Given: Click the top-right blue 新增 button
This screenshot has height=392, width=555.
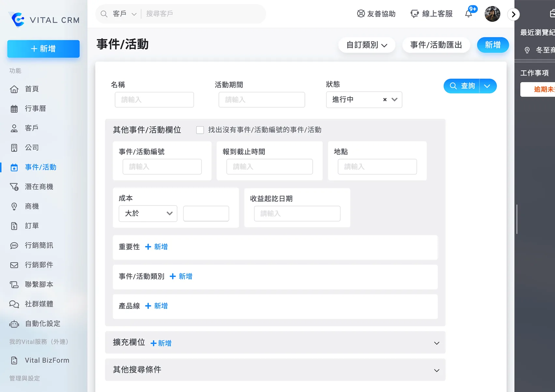Looking at the screenshot, I should [493, 45].
